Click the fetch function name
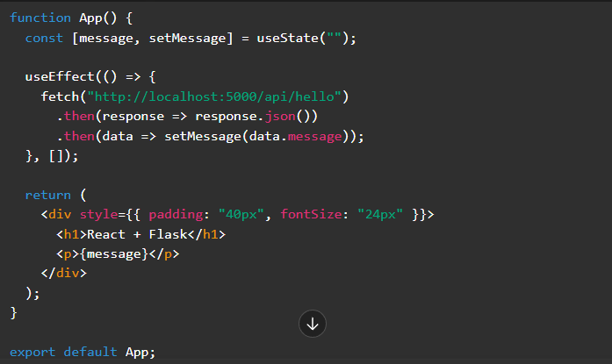 tap(59, 96)
